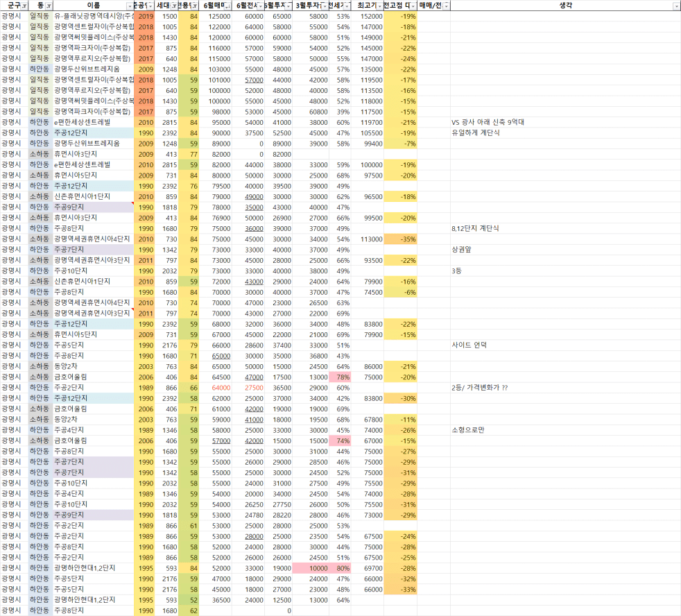The height and width of the screenshot is (616, 681).
Task: Click the pink 10000 investment cell
Action: click(x=311, y=568)
